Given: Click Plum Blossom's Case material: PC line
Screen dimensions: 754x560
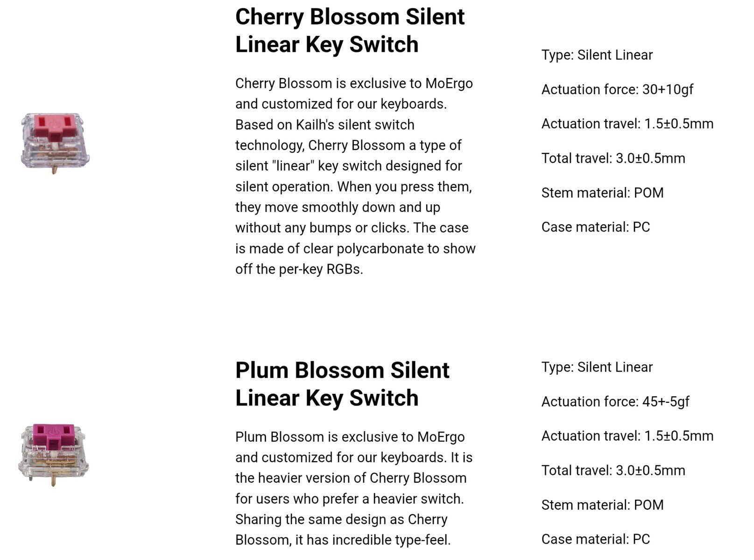Looking at the screenshot, I should click(595, 539).
